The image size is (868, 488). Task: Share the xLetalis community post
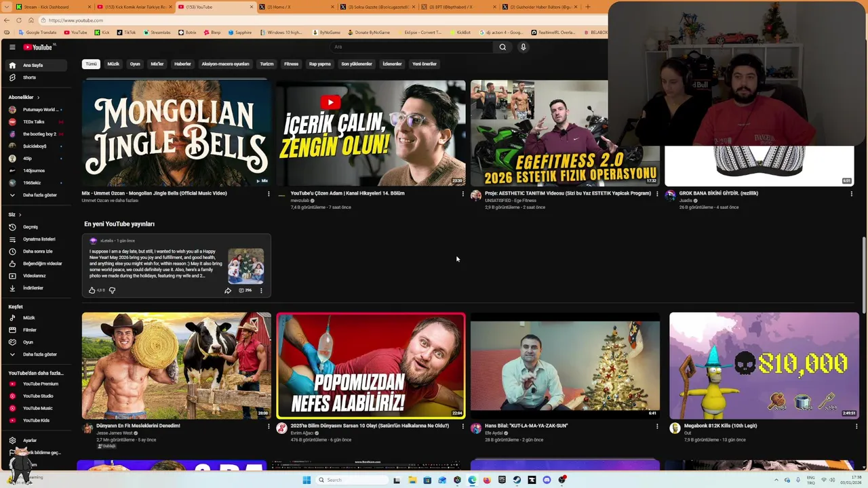point(228,290)
